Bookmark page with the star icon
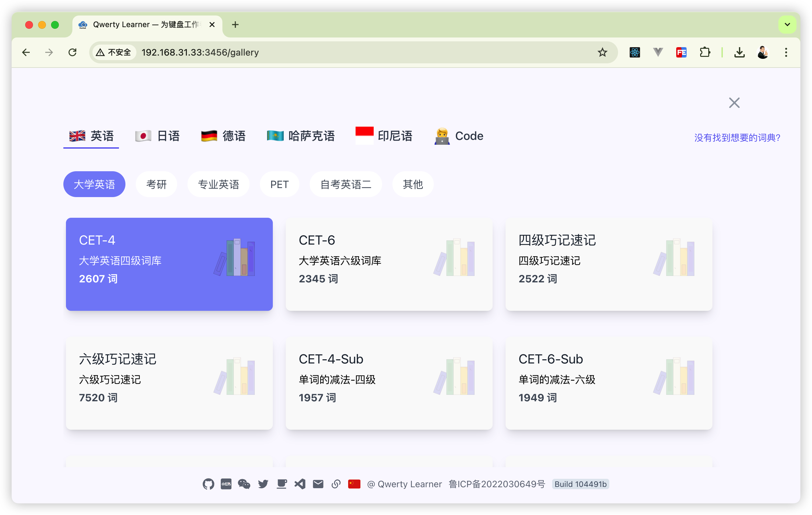Viewport: 812px width, 515px height. pos(602,52)
